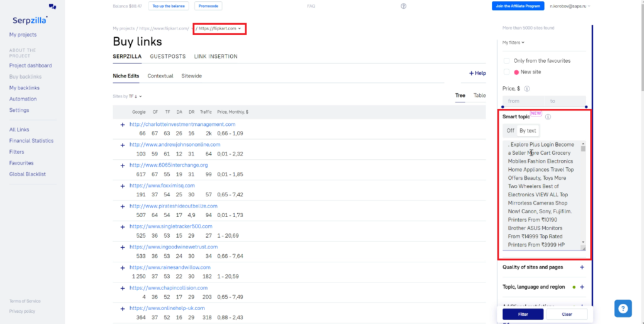The image size is (644, 324).
Task: Open the chat messages icon above the logo
Action: click(x=52, y=6)
